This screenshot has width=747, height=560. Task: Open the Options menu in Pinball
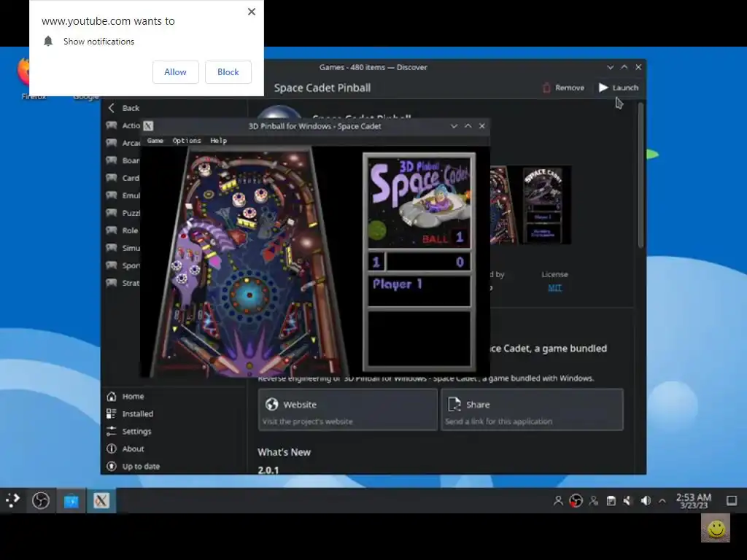(187, 141)
